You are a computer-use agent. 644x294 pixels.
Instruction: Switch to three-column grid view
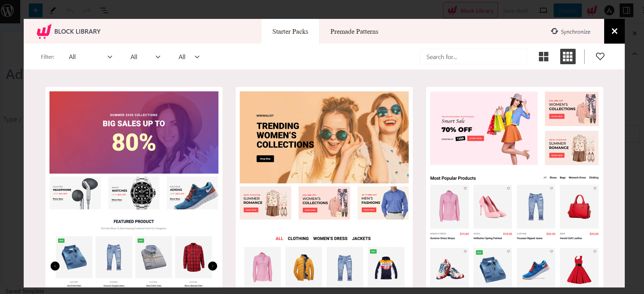[568, 57]
